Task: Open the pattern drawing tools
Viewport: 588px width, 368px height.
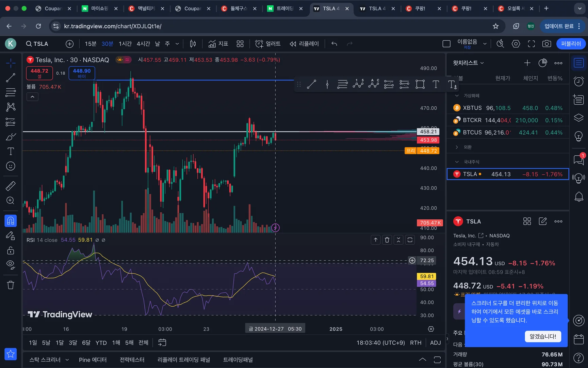Action: 11,107
